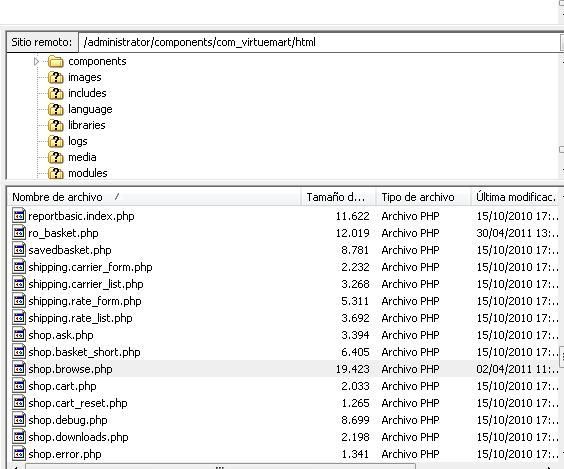Click the includes folder question-mark icon
The width and height of the screenshot is (564, 469).
(x=56, y=93)
